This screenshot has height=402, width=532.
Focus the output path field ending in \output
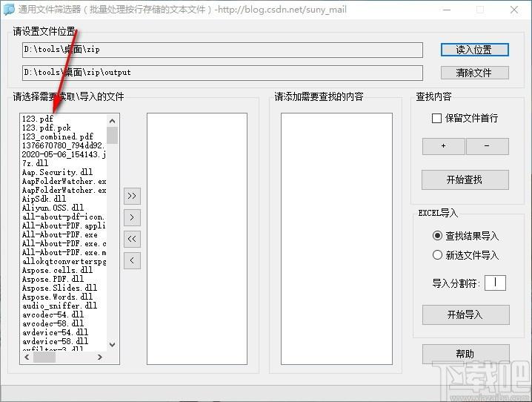(222, 73)
